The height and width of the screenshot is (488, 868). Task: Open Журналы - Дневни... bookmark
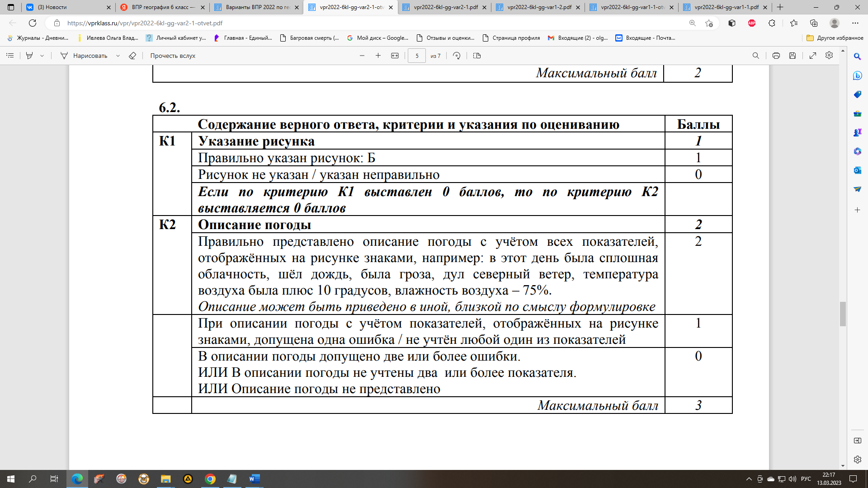[x=38, y=38]
